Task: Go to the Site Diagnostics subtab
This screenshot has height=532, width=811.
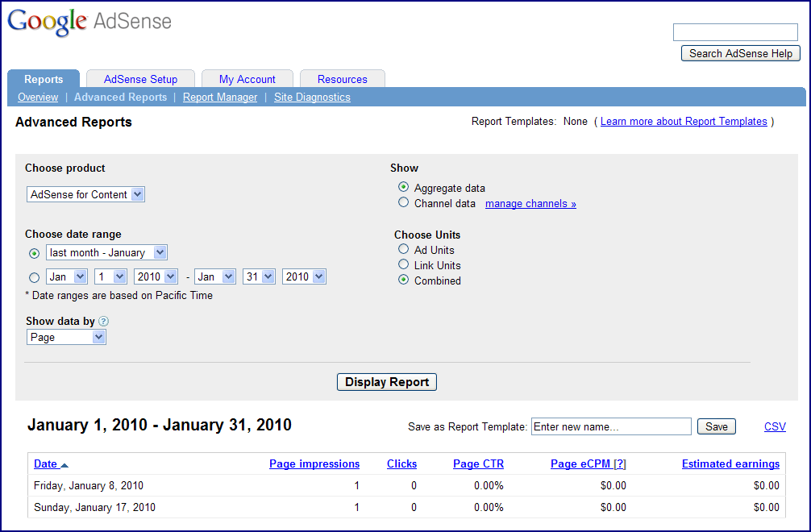Action: tap(312, 98)
